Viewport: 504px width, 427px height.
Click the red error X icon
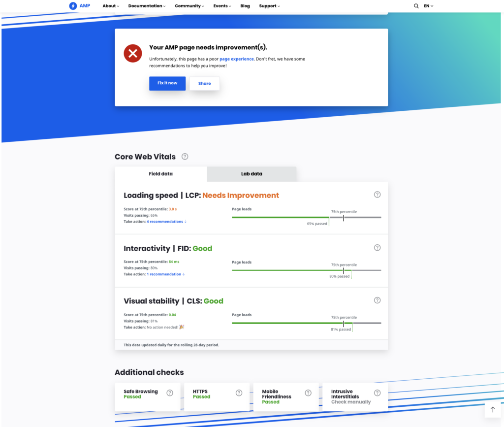pos(133,53)
